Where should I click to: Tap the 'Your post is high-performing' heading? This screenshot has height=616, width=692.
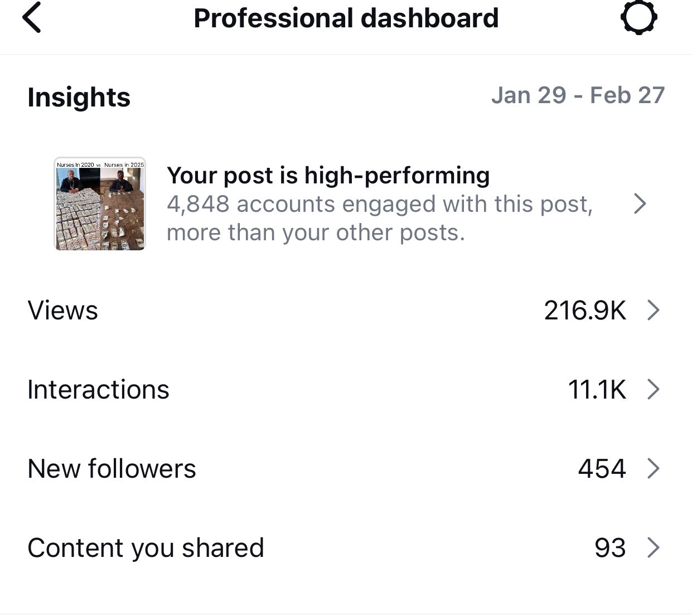(328, 176)
